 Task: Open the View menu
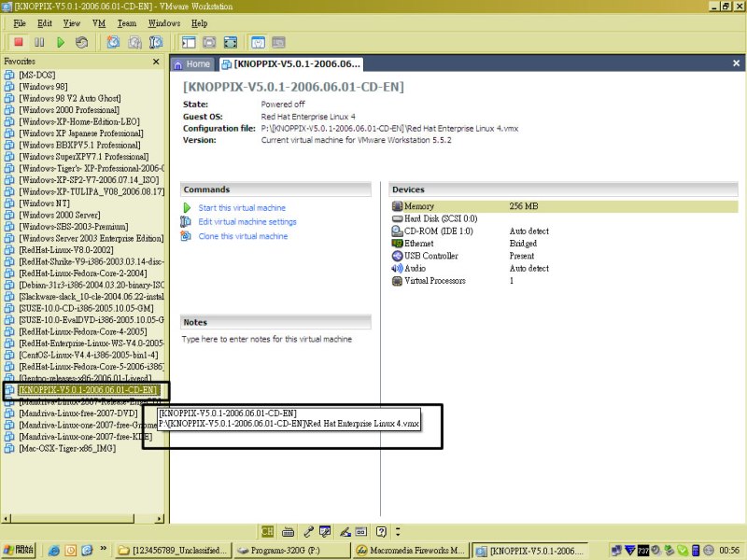tap(72, 23)
